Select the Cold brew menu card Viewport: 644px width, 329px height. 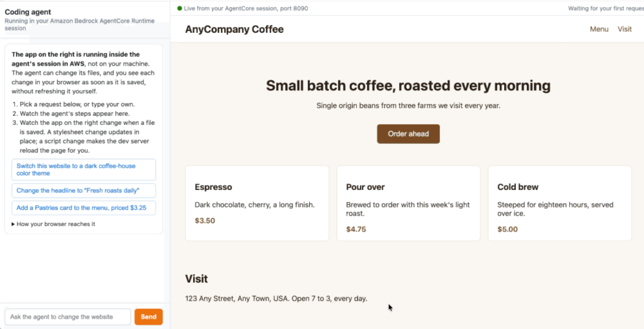tap(560, 203)
